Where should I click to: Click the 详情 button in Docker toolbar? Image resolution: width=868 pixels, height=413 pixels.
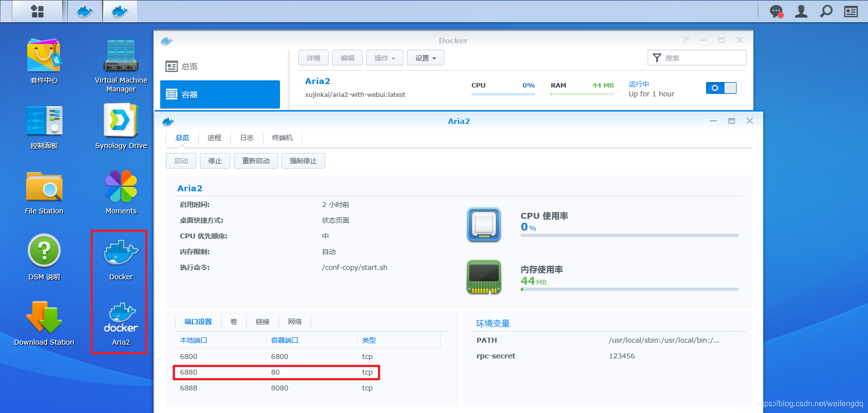pyautogui.click(x=313, y=58)
